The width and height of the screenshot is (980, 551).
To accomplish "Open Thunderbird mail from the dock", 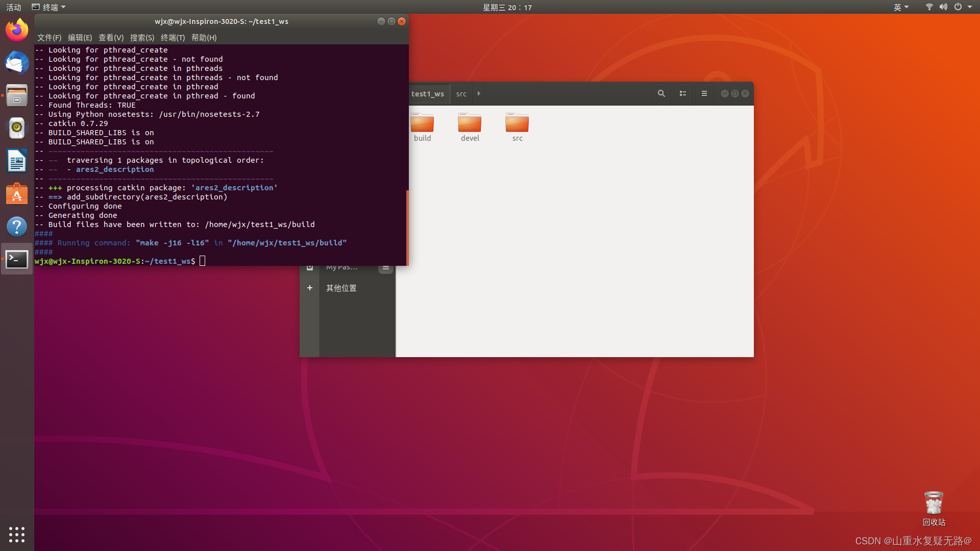I will click(17, 63).
